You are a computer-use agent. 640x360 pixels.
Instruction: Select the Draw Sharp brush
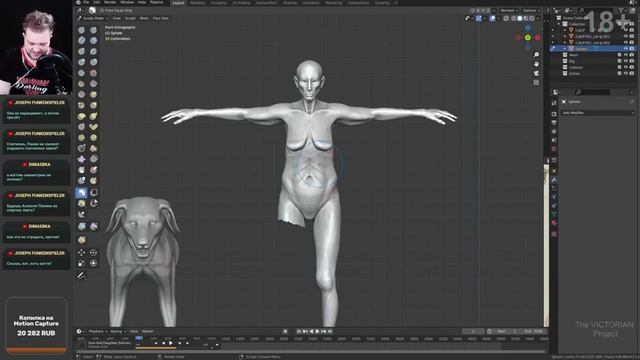(93, 30)
